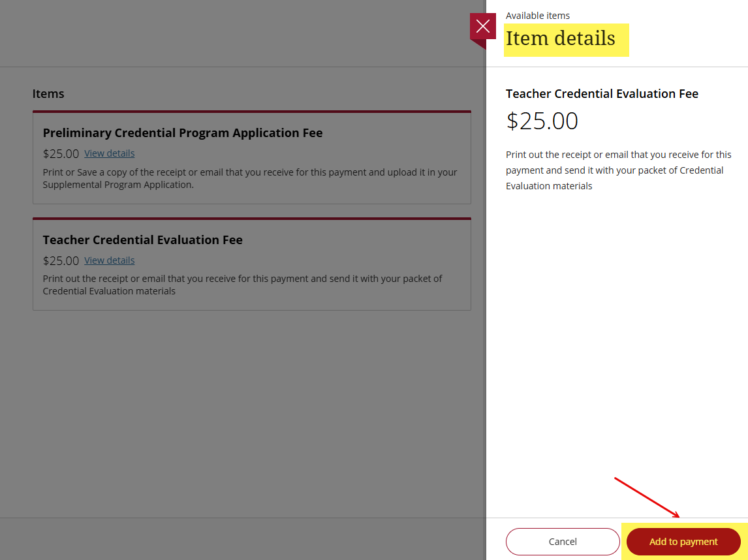Click the $25.00 price on the first item card
This screenshot has height=560, width=748.
coord(61,153)
